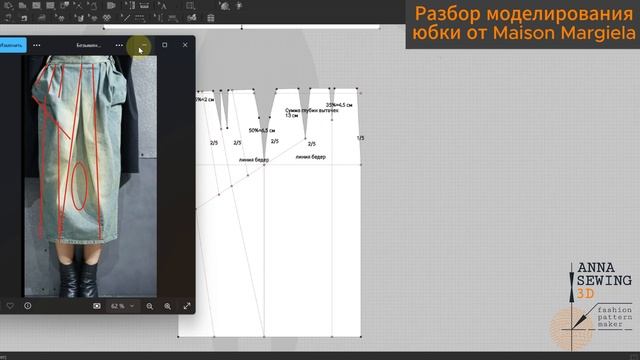Select the diagonal line tool in second toolbar row
This screenshot has height=360, width=640.
pyautogui.click(x=125, y=18)
